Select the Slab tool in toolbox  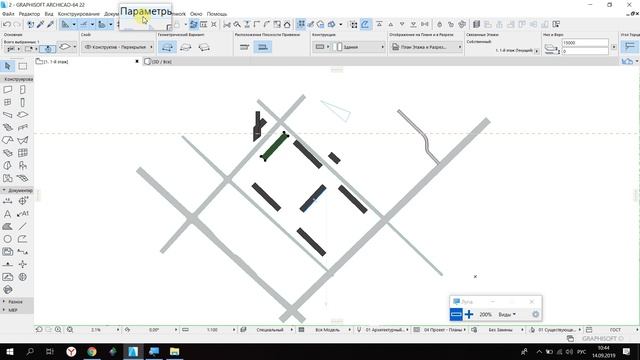[x=23, y=115]
